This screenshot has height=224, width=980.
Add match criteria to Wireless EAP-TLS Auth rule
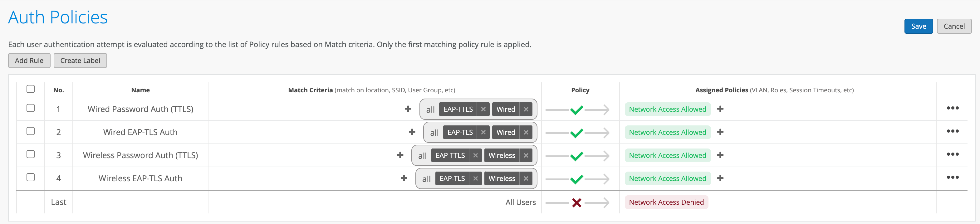(x=404, y=178)
